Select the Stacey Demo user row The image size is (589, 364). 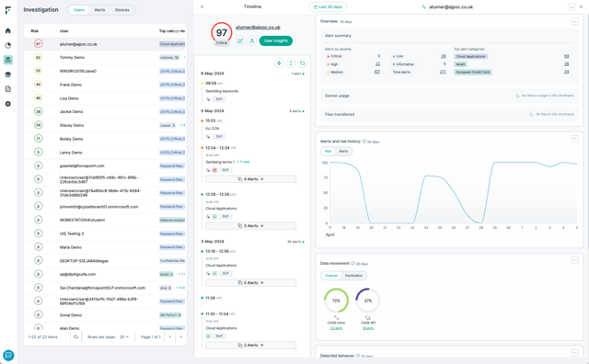pyautogui.click(x=105, y=125)
